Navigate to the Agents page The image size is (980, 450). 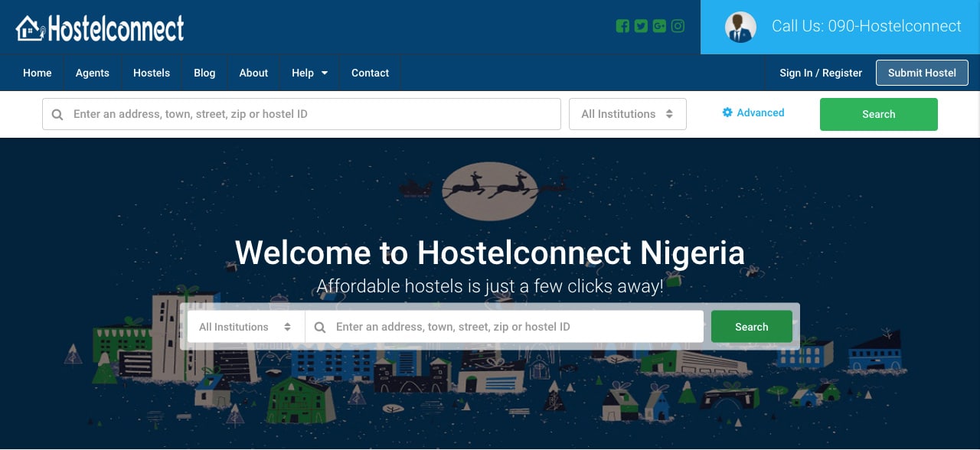[93, 73]
